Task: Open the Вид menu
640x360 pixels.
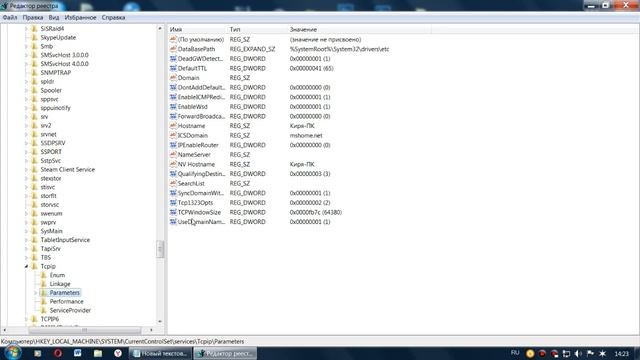Action: point(54,18)
